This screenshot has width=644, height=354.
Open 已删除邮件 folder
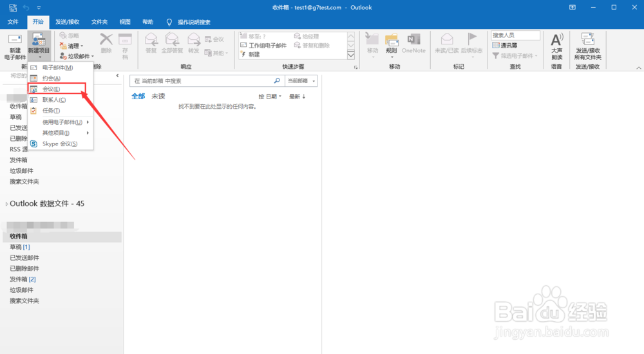[24, 268]
